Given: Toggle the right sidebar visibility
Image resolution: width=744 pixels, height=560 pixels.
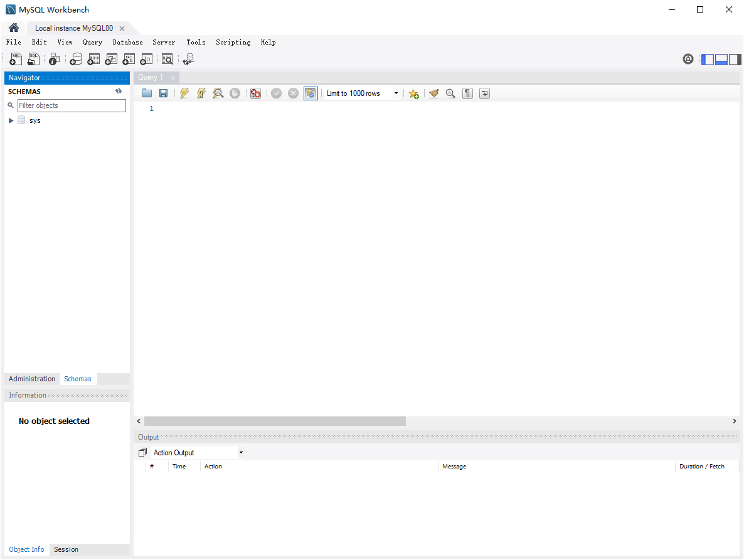Looking at the screenshot, I should (735, 60).
